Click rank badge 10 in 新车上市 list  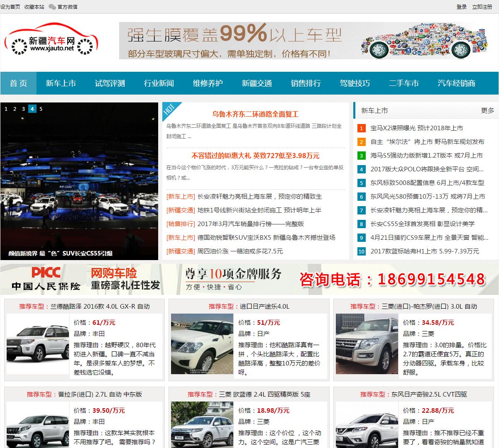361,251
